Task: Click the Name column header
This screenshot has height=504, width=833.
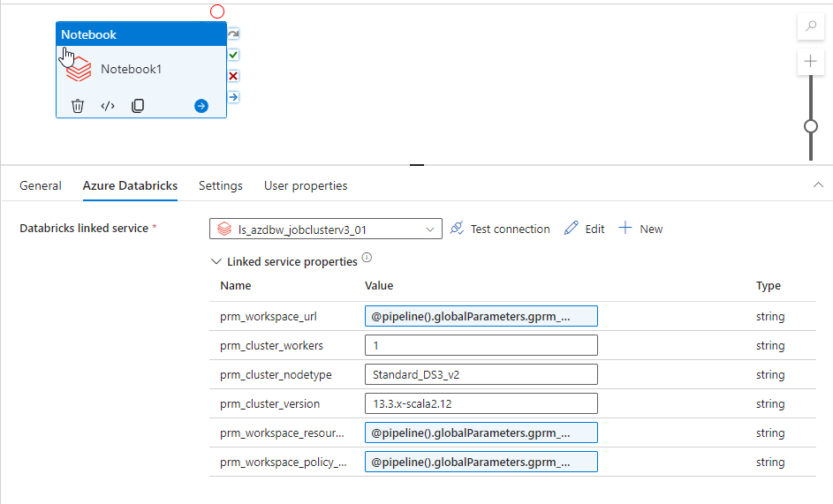Action: pos(235,286)
